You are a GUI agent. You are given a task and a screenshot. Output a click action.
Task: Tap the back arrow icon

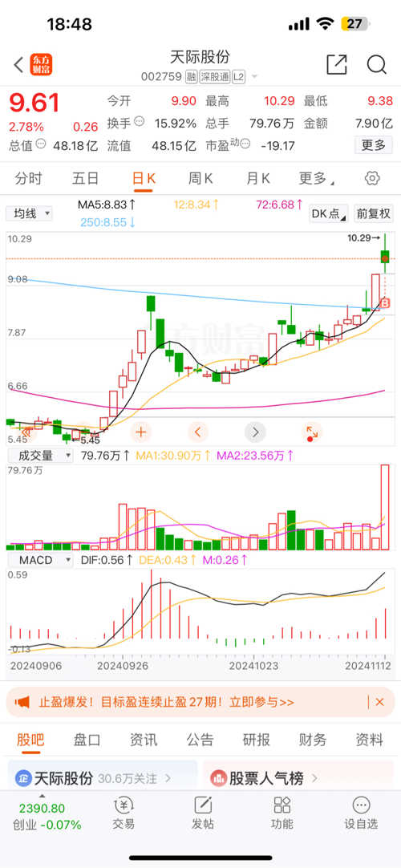pos(18,65)
